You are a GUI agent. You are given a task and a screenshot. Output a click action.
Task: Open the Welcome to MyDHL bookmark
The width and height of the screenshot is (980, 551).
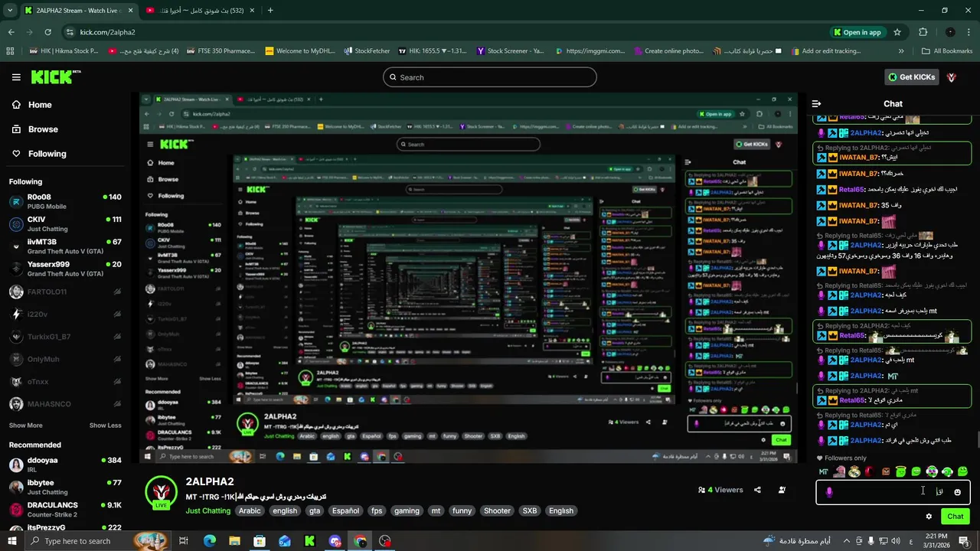pyautogui.click(x=299, y=51)
